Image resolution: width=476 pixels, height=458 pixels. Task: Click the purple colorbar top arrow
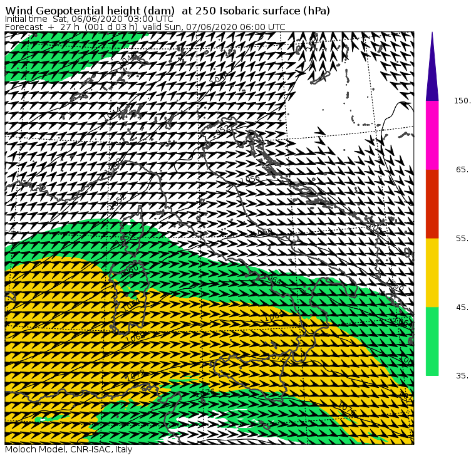(x=432, y=66)
